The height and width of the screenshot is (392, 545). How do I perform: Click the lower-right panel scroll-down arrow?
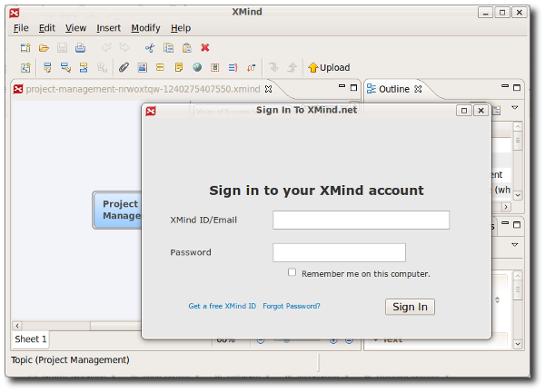[518, 344]
